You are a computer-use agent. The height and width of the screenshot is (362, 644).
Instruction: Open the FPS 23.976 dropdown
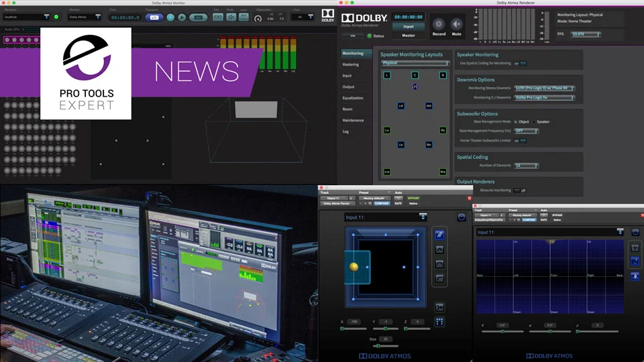pos(586,34)
